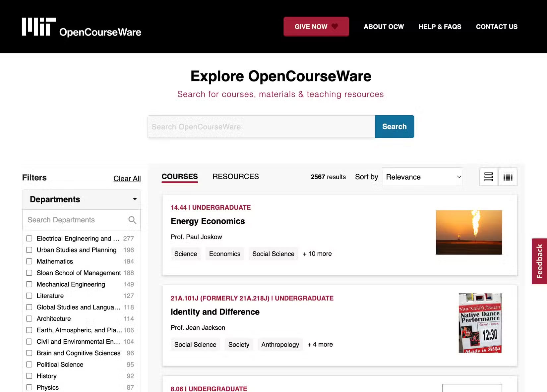Screen dimensions: 547x392
Task: Switch to the RESOURCES tab
Action: [236, 176]
